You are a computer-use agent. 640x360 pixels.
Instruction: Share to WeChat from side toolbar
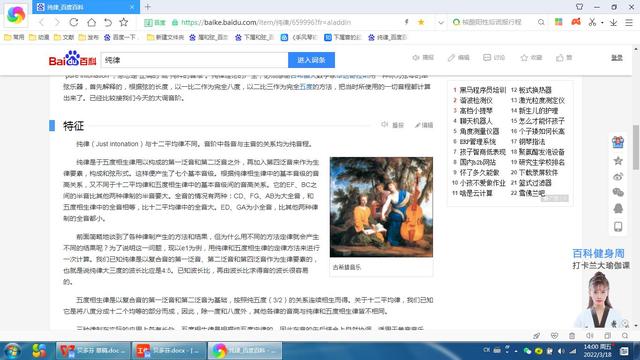618,192
